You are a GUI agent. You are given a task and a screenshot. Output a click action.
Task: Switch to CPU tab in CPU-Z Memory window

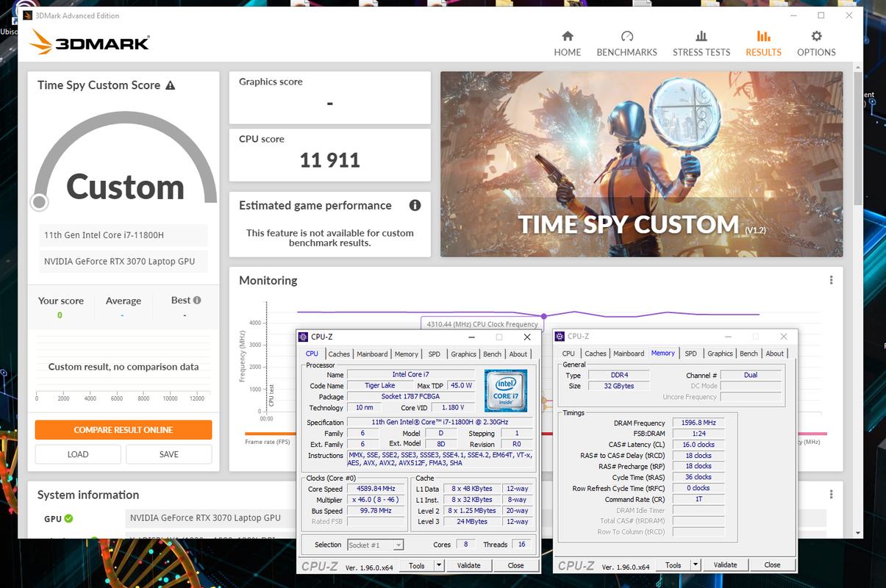coord(568,354)
